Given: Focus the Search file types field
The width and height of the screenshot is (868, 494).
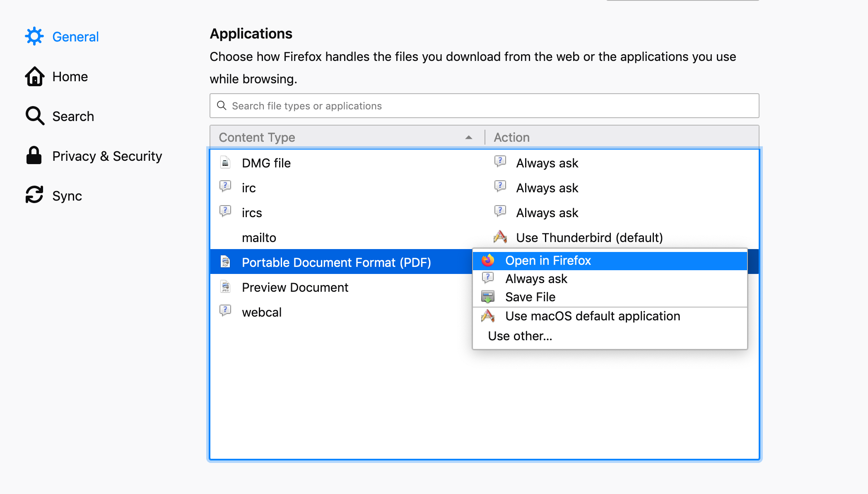Looking at the screenshot, I should coord(485,106).
